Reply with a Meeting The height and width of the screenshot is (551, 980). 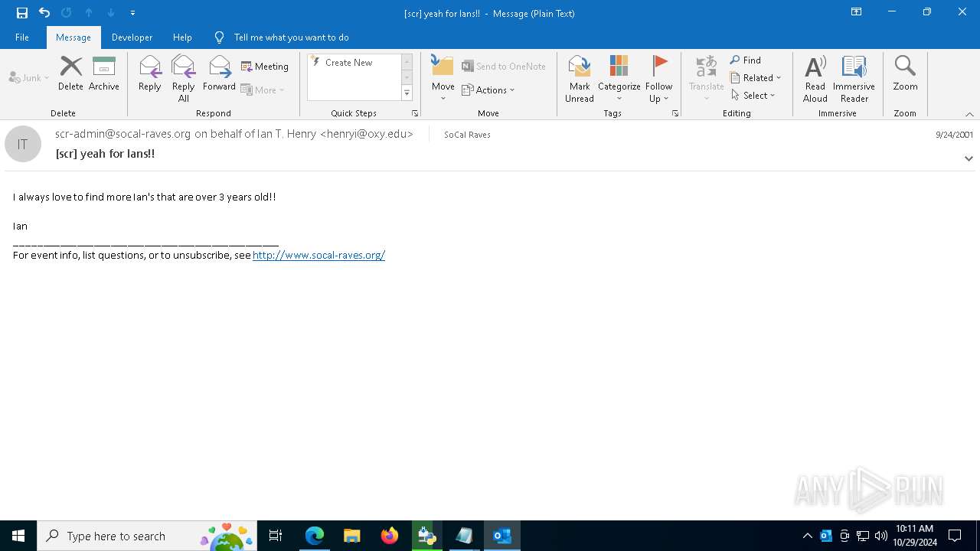(265, 67)
